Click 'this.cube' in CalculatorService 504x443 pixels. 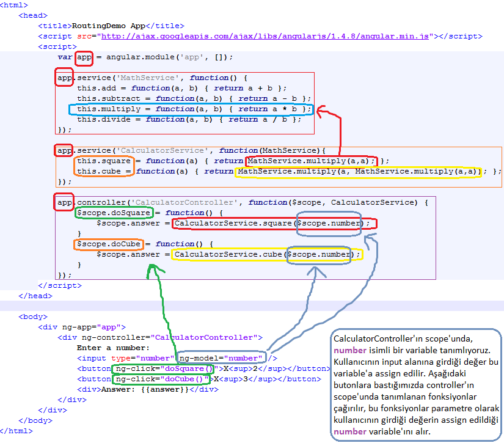point(99,171)
